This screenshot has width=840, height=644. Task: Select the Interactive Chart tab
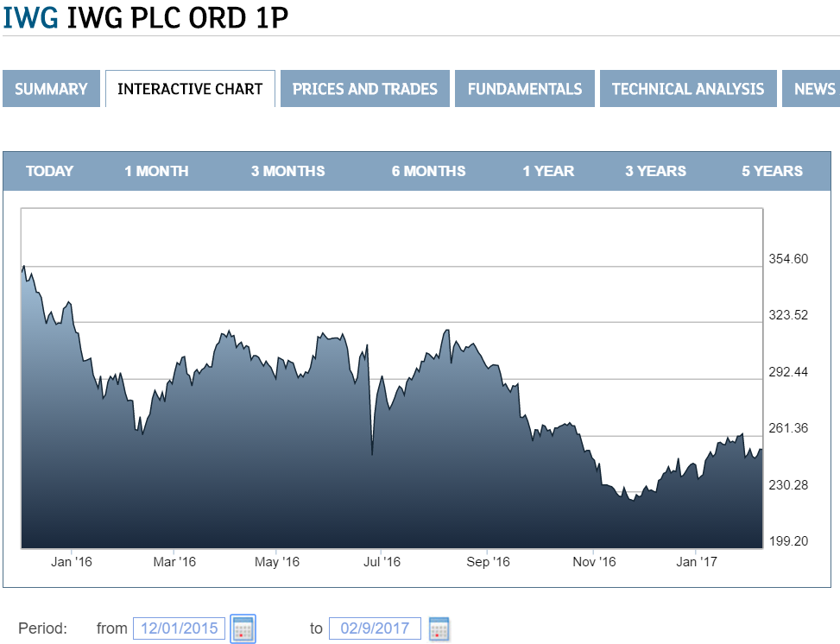click(190, 89)
